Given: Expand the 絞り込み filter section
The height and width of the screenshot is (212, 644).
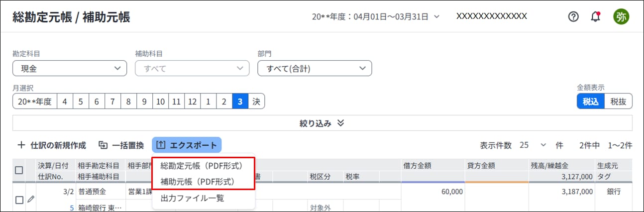Looking at the screenshot, I should pyautogui.click(x=322, y=123).
